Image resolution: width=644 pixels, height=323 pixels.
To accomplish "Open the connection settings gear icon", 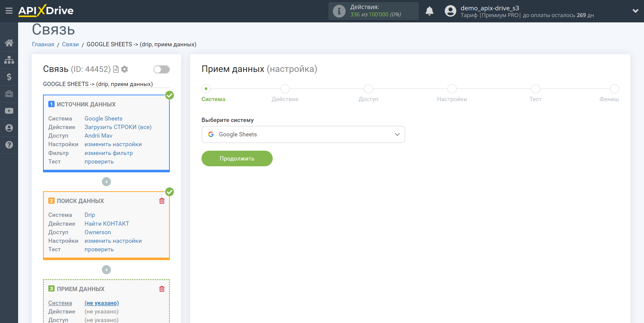I will pos(125,69).
